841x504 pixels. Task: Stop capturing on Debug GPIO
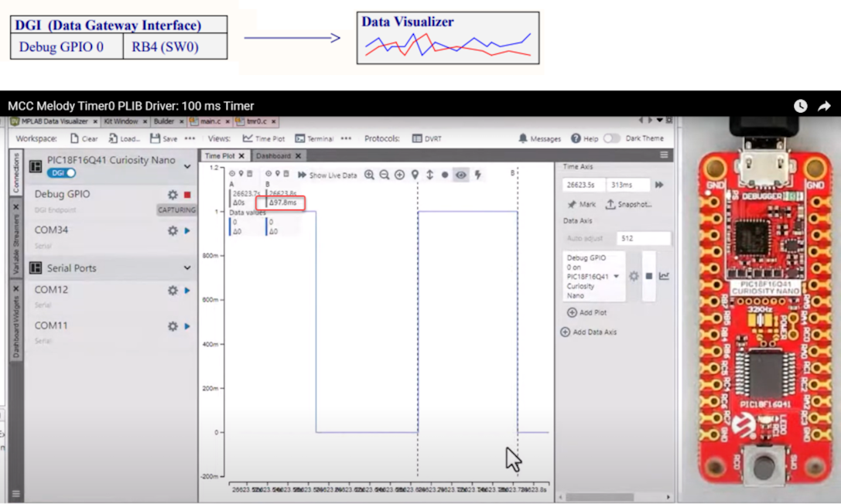point(187,196)
